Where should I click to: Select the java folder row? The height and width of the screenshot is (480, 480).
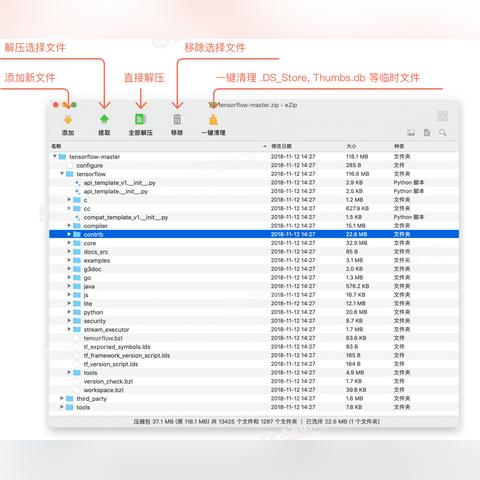pyautogui.click(x=254, y=286)
